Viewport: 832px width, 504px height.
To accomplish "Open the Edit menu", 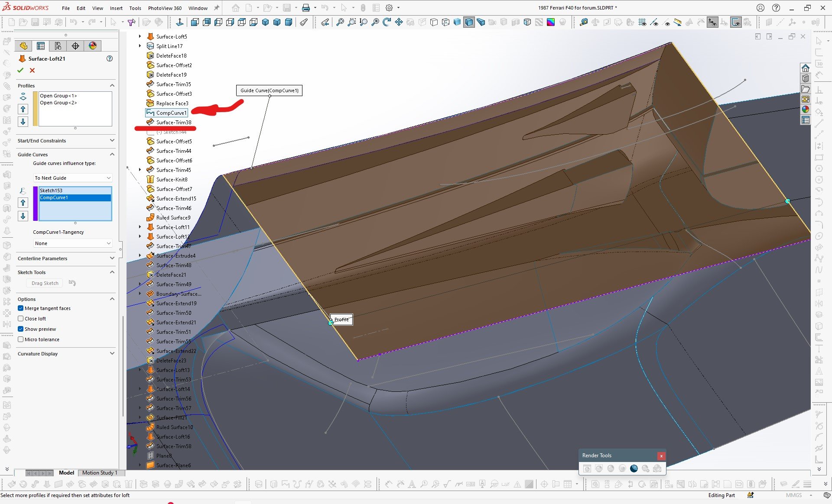I will click(x=81, y=8).
